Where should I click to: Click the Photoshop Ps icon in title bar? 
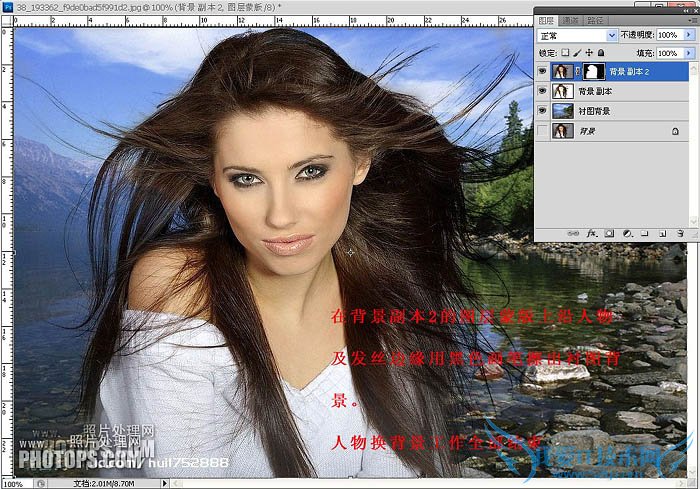tap(8, 7)
